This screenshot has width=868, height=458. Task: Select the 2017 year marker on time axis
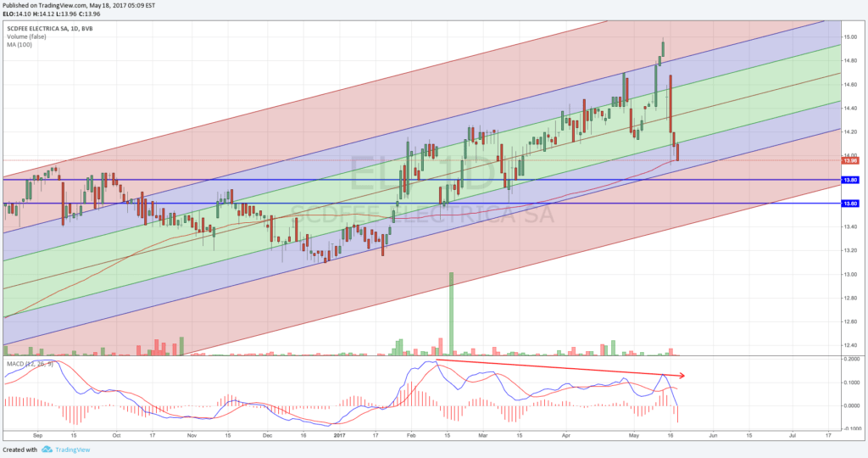coord(339,434)
